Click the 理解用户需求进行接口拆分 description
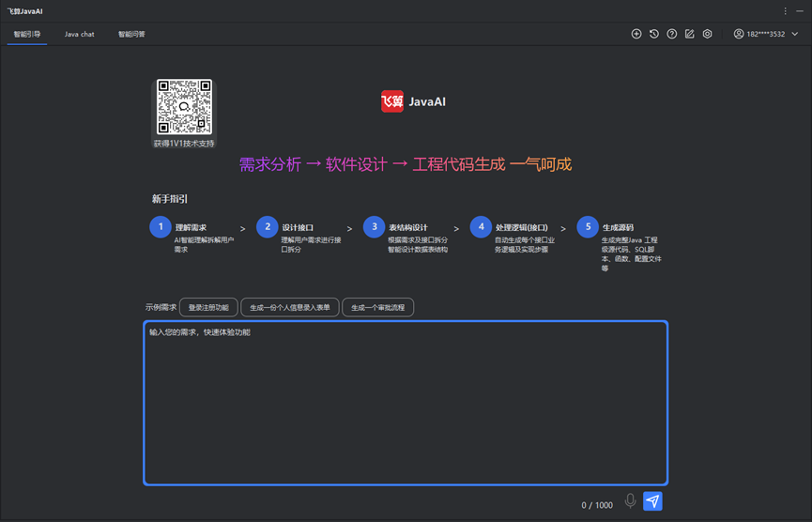 click(x=311, y=245)
